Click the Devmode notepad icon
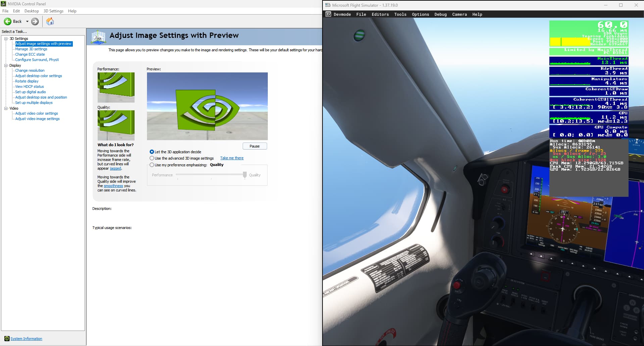This screenshot has height=346, width=644. click(x=328, y=14)
